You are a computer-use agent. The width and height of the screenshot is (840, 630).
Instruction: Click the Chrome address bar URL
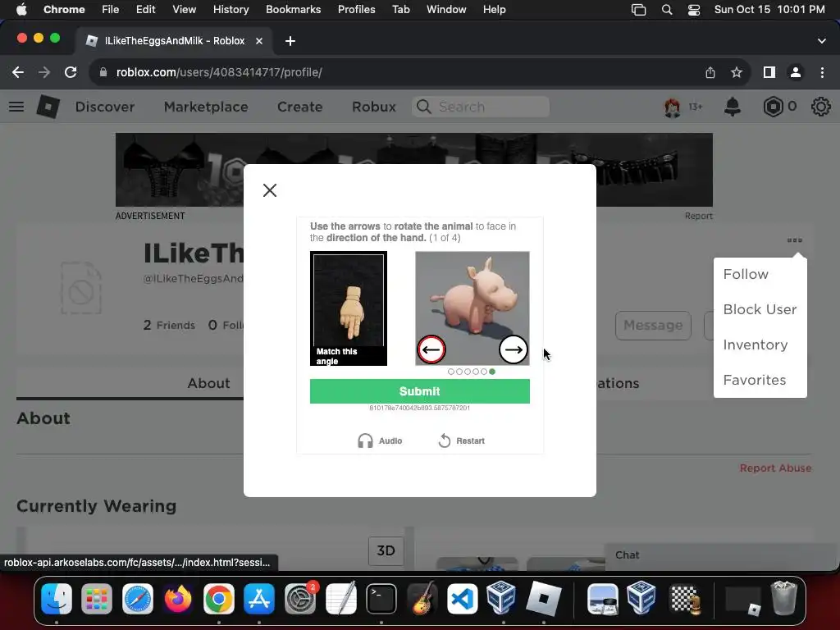coord(218,72)
